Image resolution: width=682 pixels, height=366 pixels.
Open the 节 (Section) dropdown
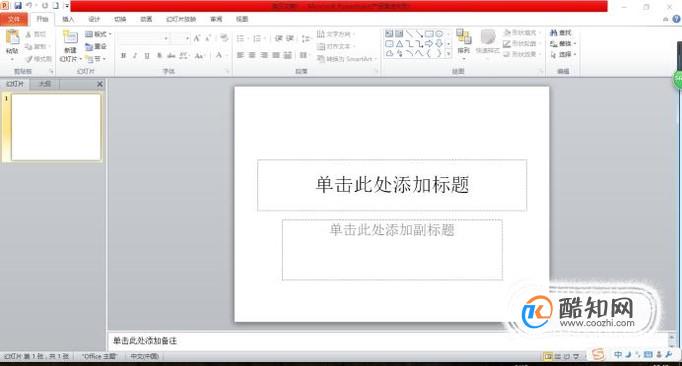(x=96, y=58)
